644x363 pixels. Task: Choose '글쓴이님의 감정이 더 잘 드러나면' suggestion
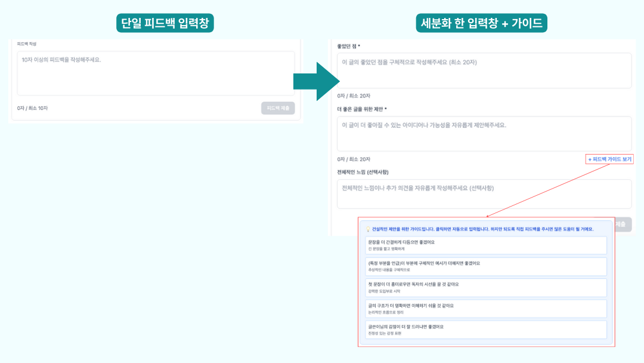coord(485,330)
